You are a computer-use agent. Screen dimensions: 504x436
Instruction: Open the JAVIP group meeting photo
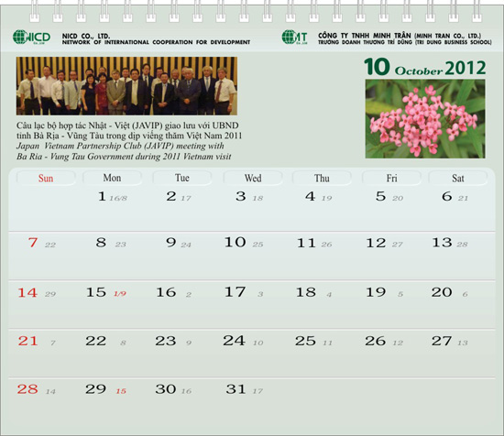point(126,86)
